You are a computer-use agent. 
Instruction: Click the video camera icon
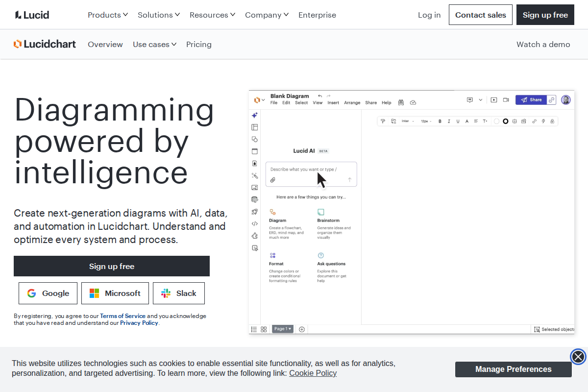[x=506, y=99]
